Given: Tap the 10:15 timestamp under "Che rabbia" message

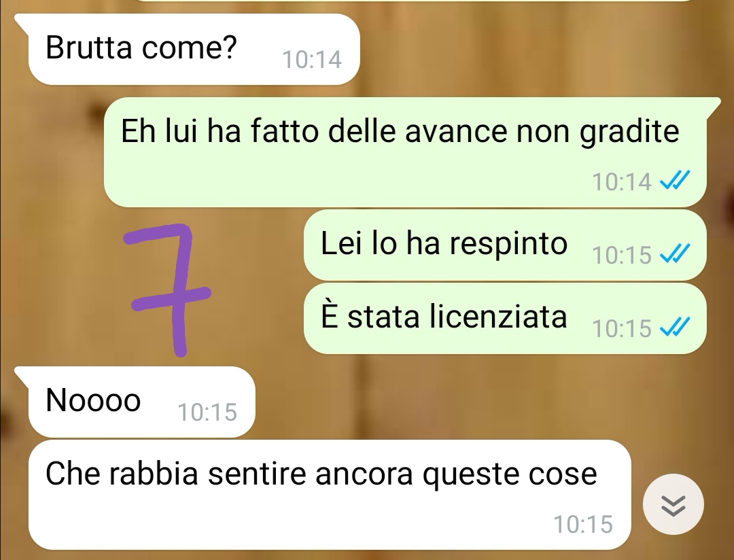Looking at the screenshot, I should pyautogui.click(x=583, y=525).
